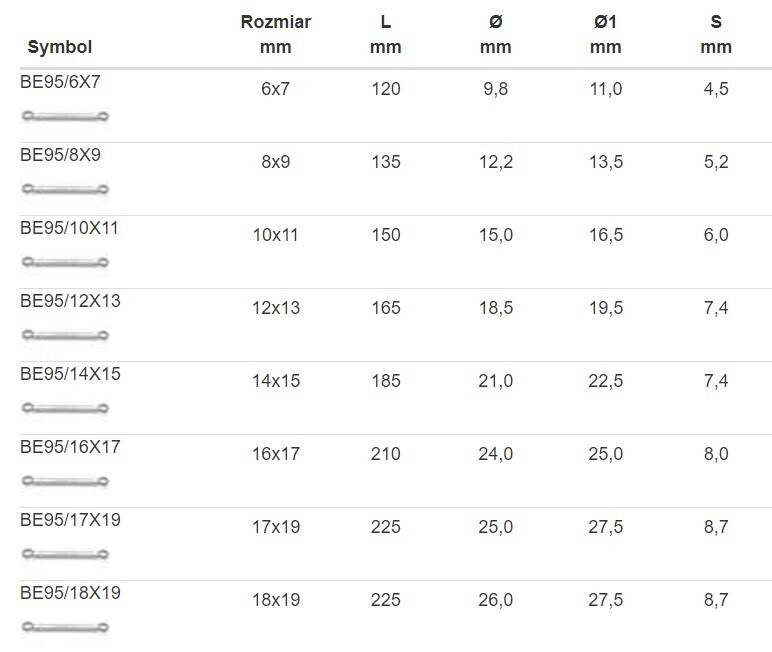This screenshot has height=652, width=772.
Task: Open the wrench picture under BE95/14X15
Action: (65, 408)
